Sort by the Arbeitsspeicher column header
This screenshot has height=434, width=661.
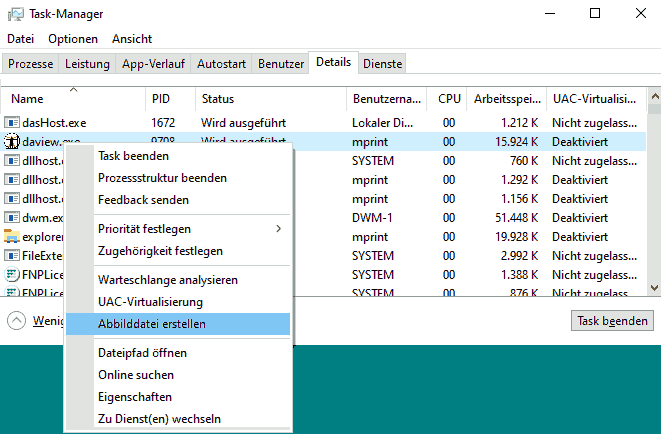coord(507,99)
